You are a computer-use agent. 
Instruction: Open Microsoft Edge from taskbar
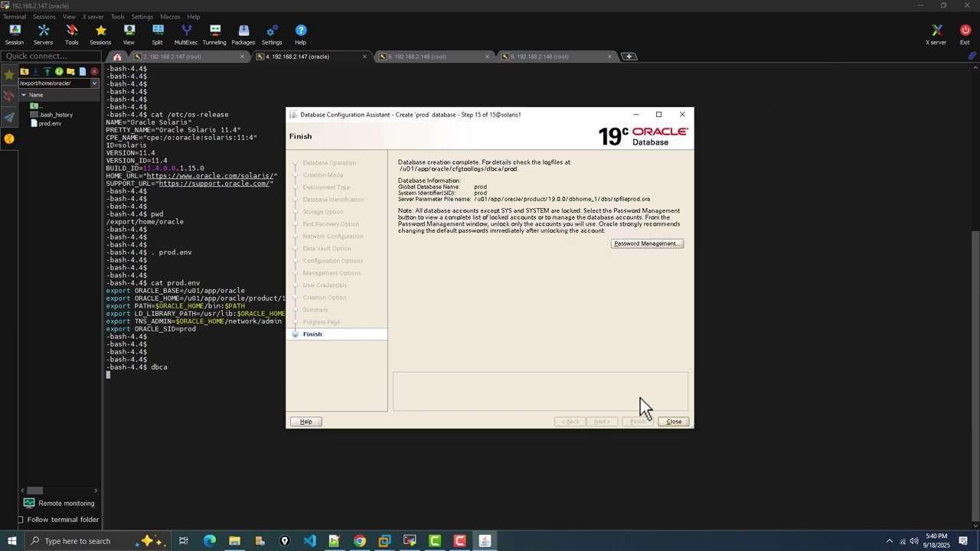(209, 541)
